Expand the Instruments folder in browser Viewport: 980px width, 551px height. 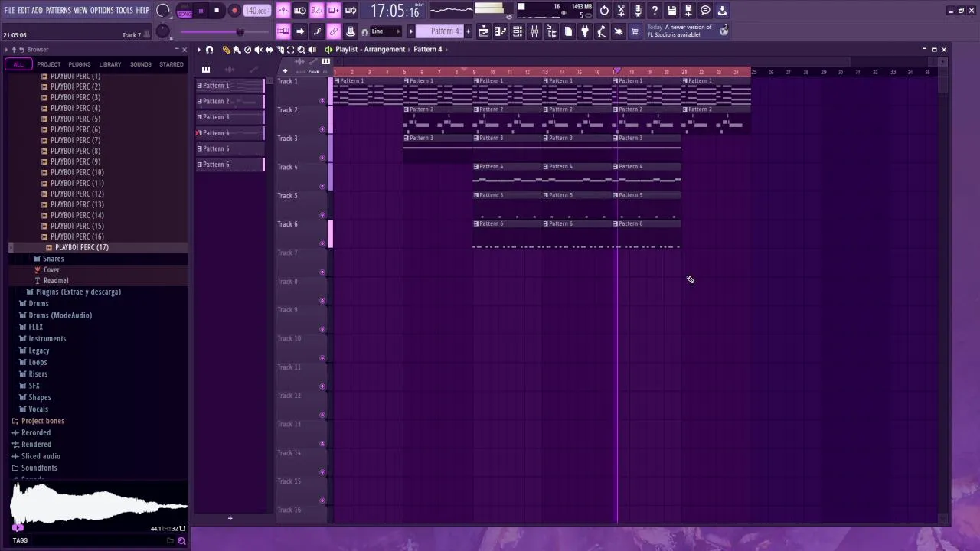click(x=47, y=338)
